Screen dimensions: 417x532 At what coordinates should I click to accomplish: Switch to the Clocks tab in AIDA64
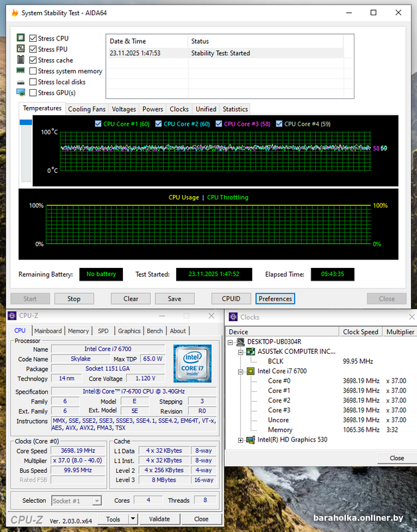coord(179,109)
